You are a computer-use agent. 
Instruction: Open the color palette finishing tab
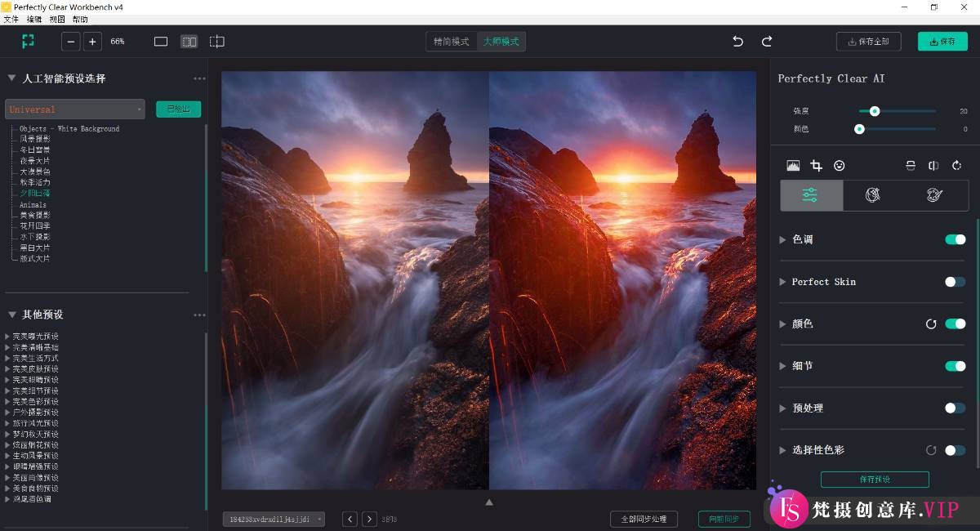tap(936, 195)
